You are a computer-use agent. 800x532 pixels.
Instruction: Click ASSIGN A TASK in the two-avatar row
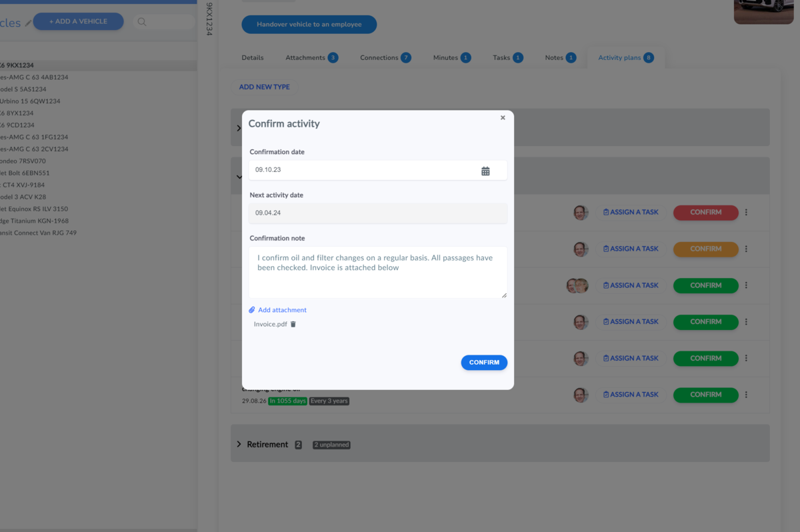click(631, 285)
